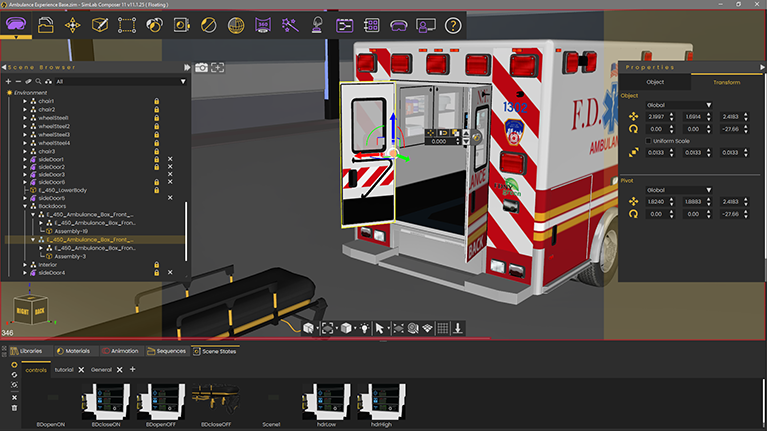Image resolution: width=767 pixels, height=431 pixels.
Task: Open the overlapping circles toolbar tool
Action: pyautogui.click(x=154, y=25)
